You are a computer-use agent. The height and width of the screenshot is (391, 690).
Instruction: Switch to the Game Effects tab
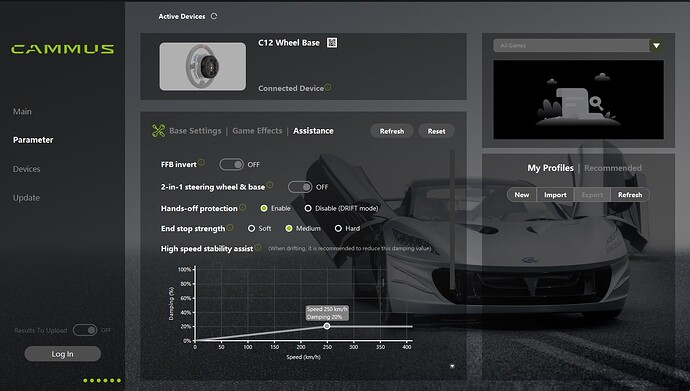[x=257, y=131]
